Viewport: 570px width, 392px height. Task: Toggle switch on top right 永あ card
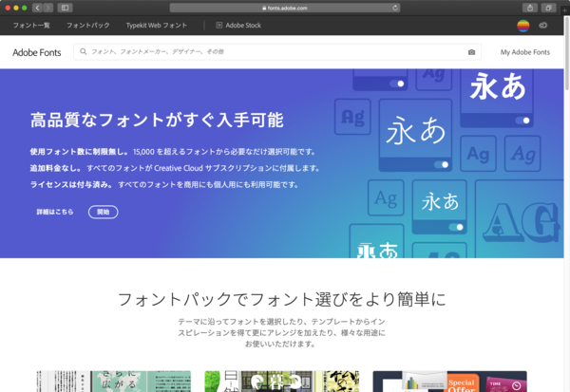(x=522, y=121)
